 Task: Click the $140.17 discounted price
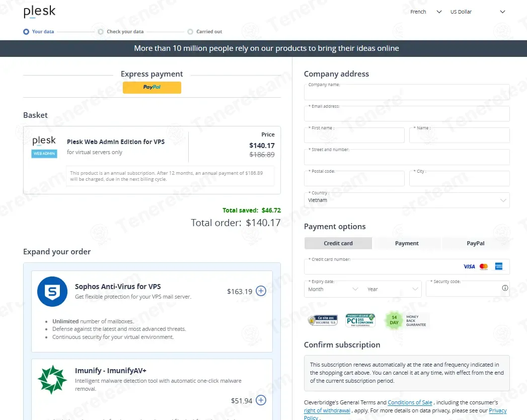pos(262,146)
